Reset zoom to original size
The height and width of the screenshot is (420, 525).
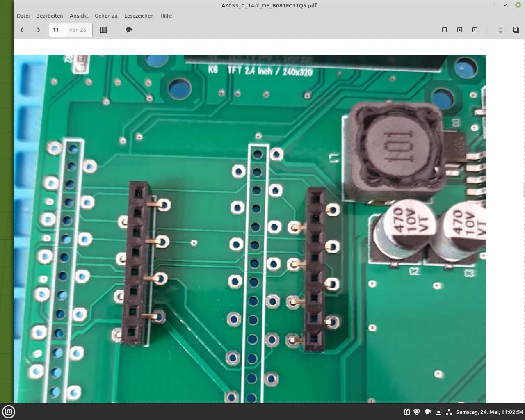tap(475, 30)
